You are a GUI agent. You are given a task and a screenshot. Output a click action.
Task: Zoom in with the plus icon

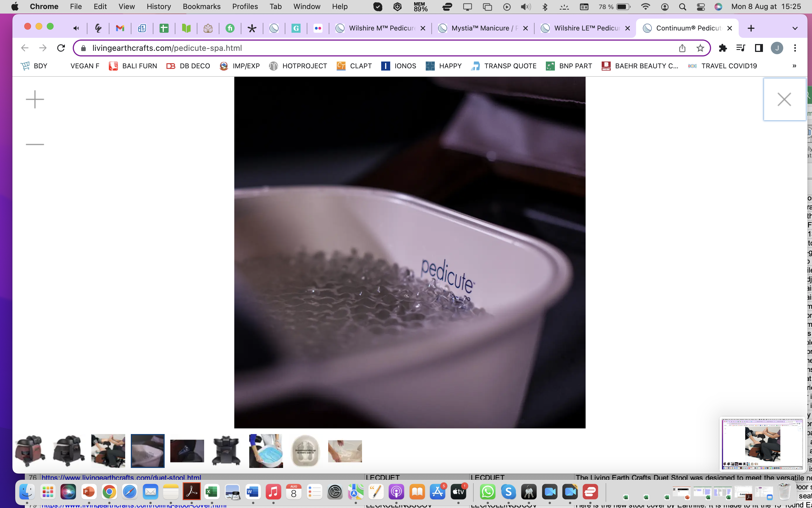coord(35,99)
